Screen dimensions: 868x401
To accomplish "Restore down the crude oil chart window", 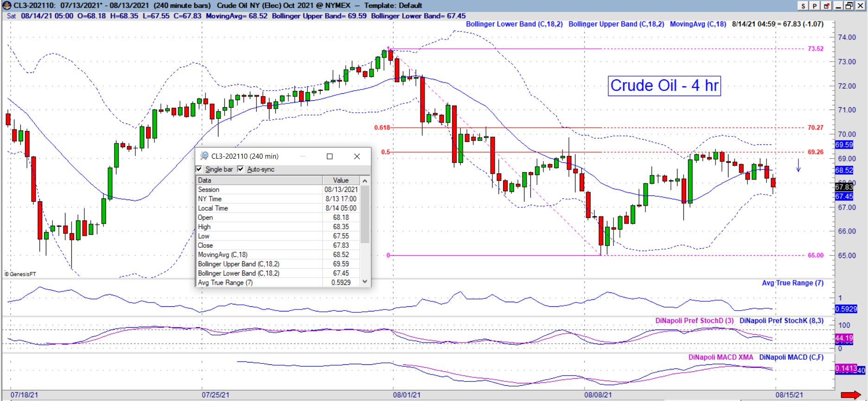I will tap(849, 6).
